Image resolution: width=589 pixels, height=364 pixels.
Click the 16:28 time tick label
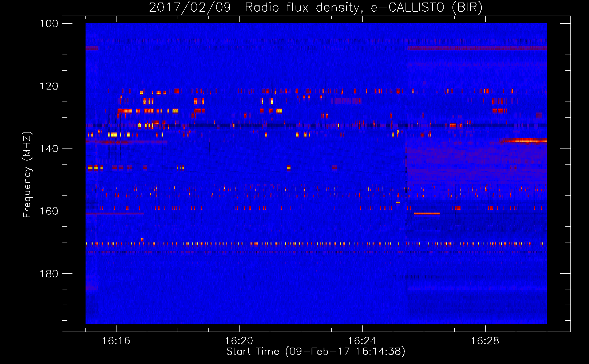point(485,341)
